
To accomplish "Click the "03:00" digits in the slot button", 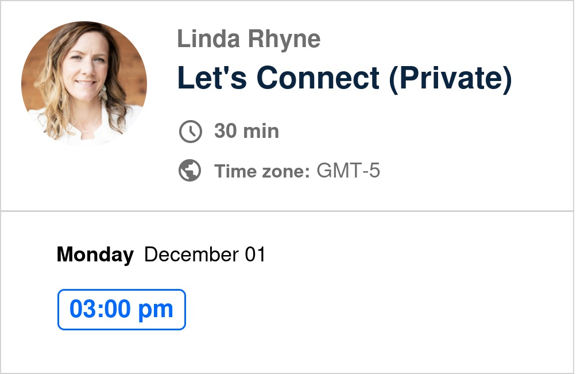I will [100, 310].
